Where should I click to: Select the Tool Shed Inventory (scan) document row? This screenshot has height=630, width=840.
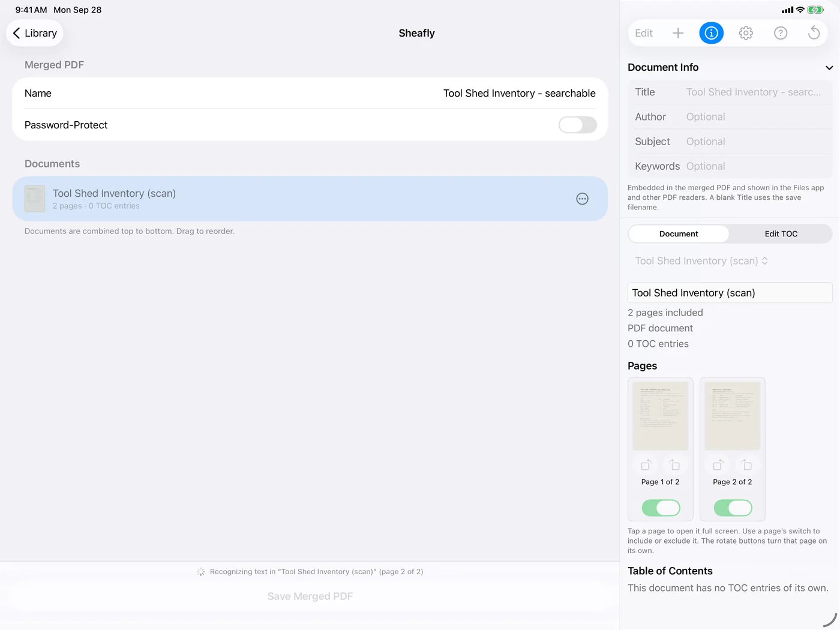coord(310,199)
